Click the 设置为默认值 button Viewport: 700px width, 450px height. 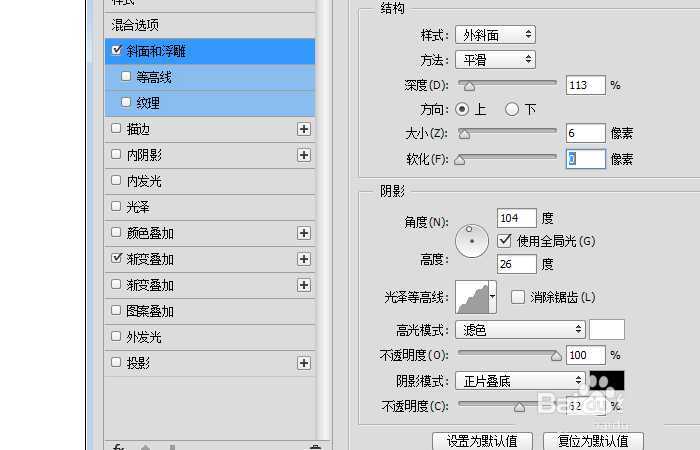pos(482,441)
